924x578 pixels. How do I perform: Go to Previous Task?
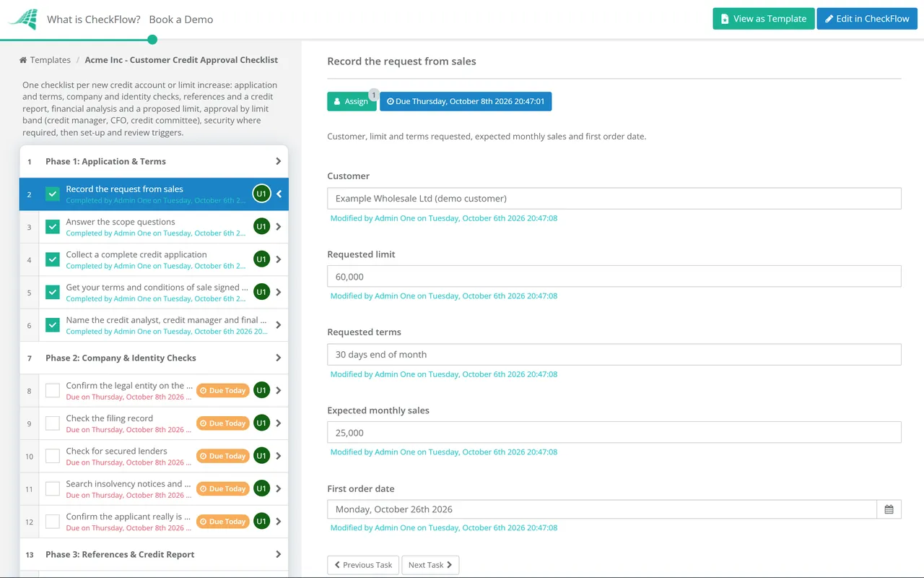(363, 565)
